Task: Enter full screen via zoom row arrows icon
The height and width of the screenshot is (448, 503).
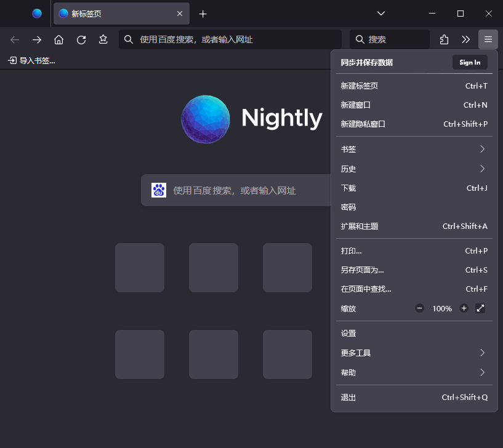Action: tap(480, 308)
